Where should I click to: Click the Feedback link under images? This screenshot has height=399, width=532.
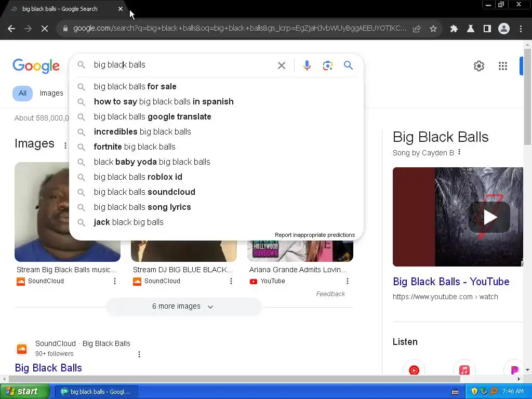(330, 294)
